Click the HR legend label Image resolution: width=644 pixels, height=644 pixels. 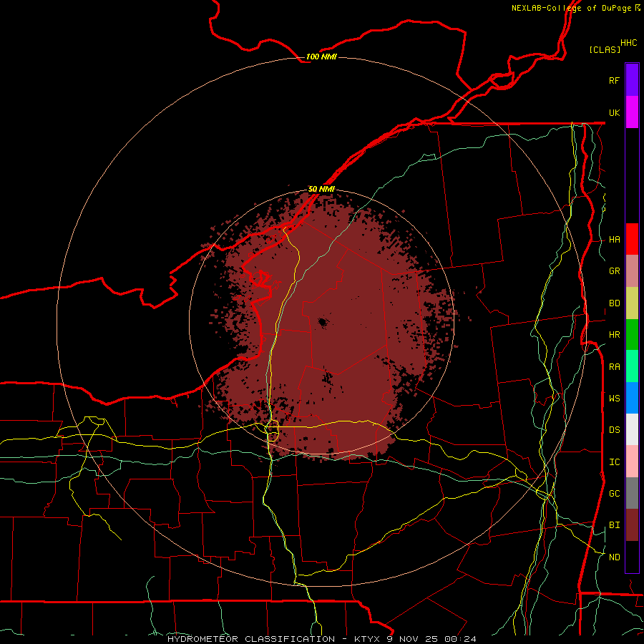[614, 335]
